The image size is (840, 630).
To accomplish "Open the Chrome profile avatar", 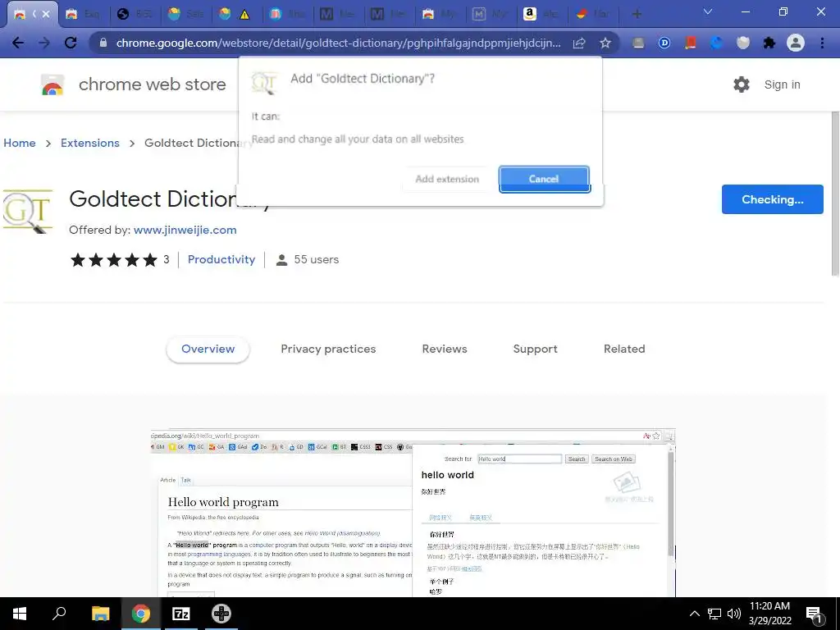I will tap(796, 43).
